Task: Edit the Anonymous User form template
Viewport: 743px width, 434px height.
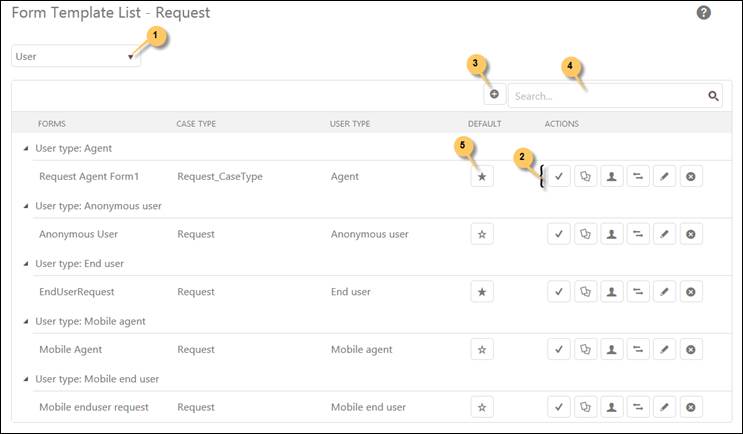Action: pos(664,234)
